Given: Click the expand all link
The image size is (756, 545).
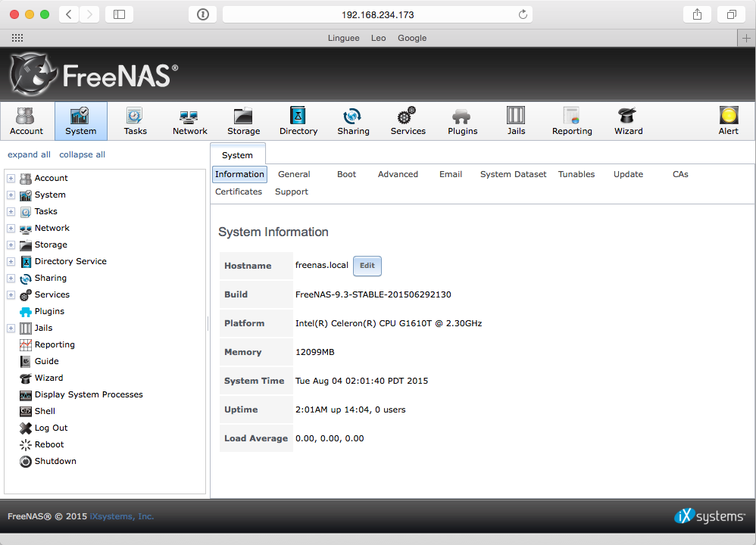Looking at the screenshot, I should pyautogui.click(x=29, y=154).
